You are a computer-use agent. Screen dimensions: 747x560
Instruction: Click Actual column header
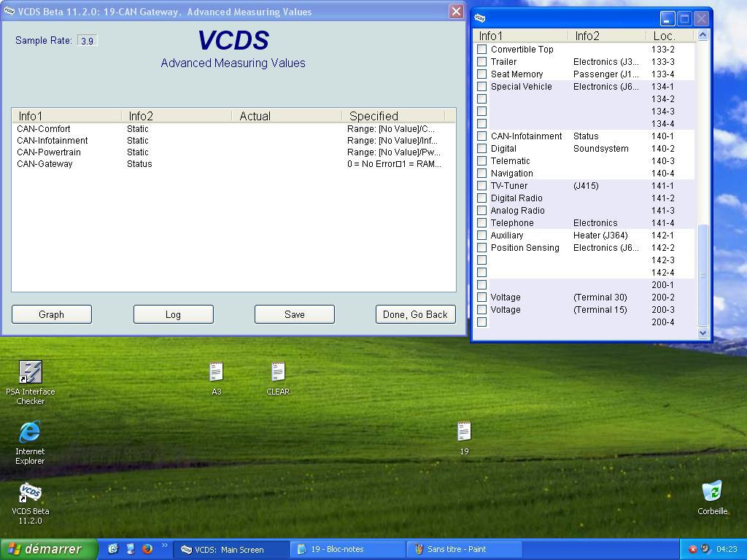[x=287, y=116]
